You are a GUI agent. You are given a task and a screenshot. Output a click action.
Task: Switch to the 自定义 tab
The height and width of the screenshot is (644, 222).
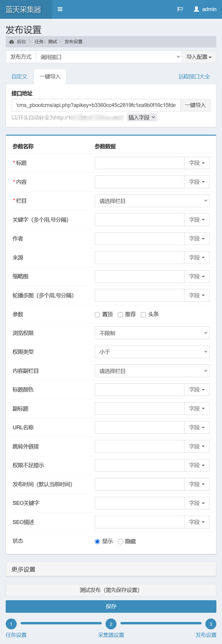pos(19,77)
